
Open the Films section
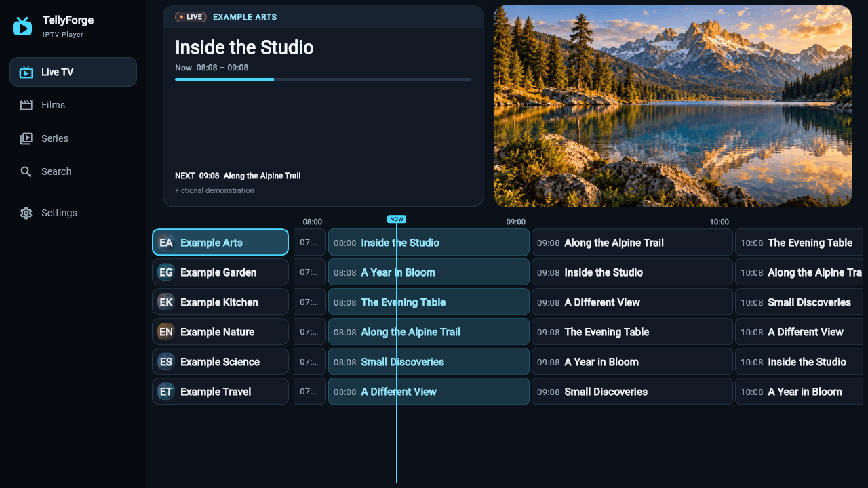coord(73,105)
